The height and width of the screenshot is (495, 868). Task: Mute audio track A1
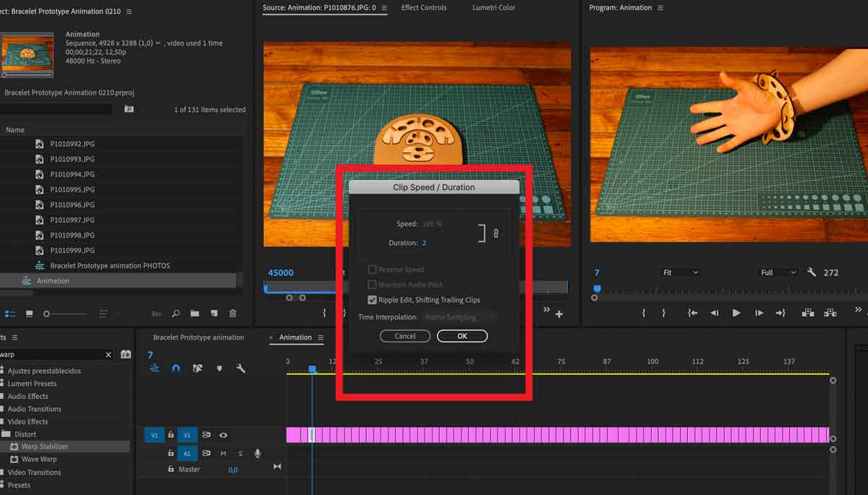coord(224,453)
